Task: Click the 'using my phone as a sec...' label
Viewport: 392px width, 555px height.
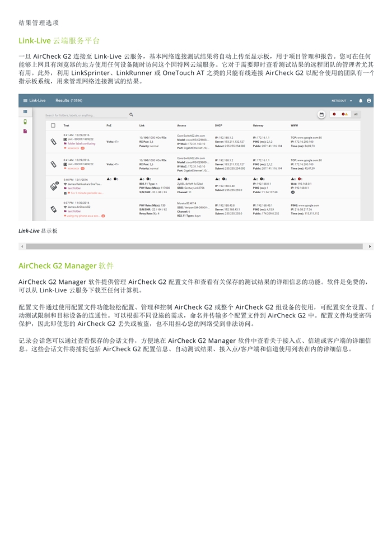Action: pyautogui.click(x=83, y=216)
